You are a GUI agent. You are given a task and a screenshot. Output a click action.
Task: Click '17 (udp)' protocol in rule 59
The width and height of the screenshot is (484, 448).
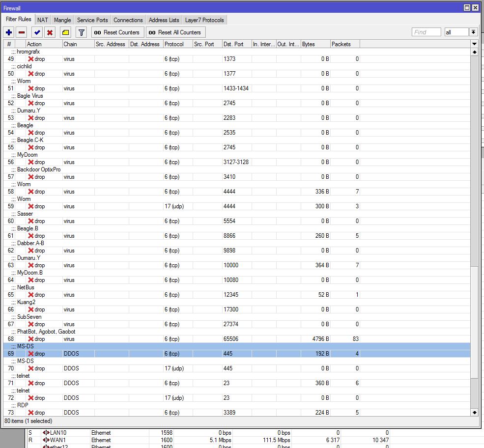(174, 206)
